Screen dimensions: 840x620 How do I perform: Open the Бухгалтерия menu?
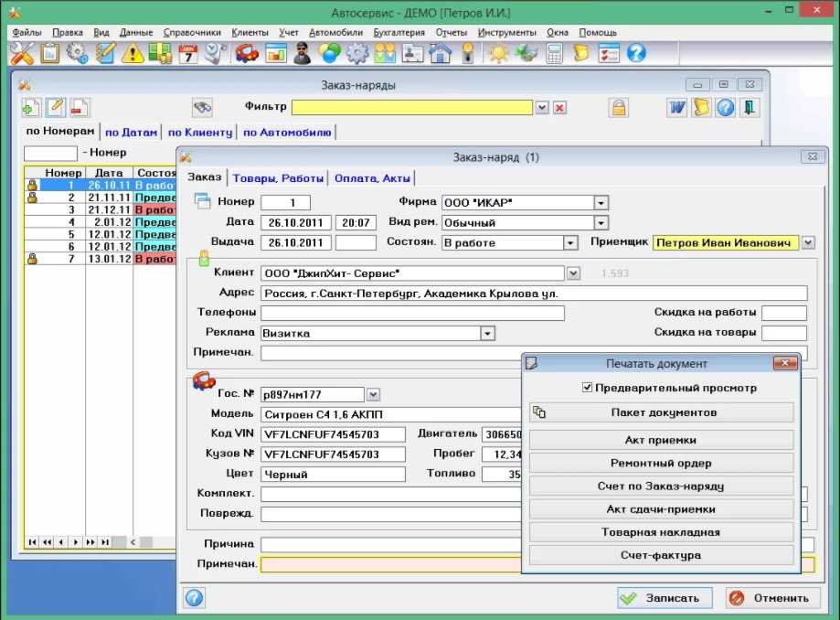pos(399,32)
